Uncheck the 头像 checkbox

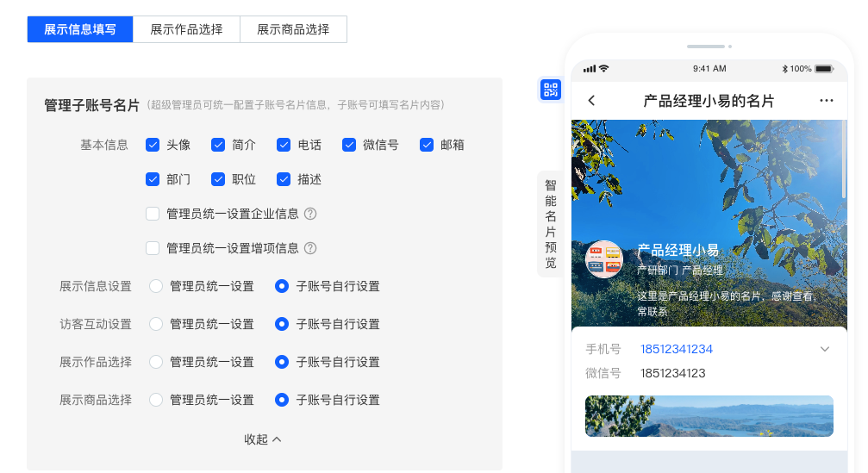153,145
